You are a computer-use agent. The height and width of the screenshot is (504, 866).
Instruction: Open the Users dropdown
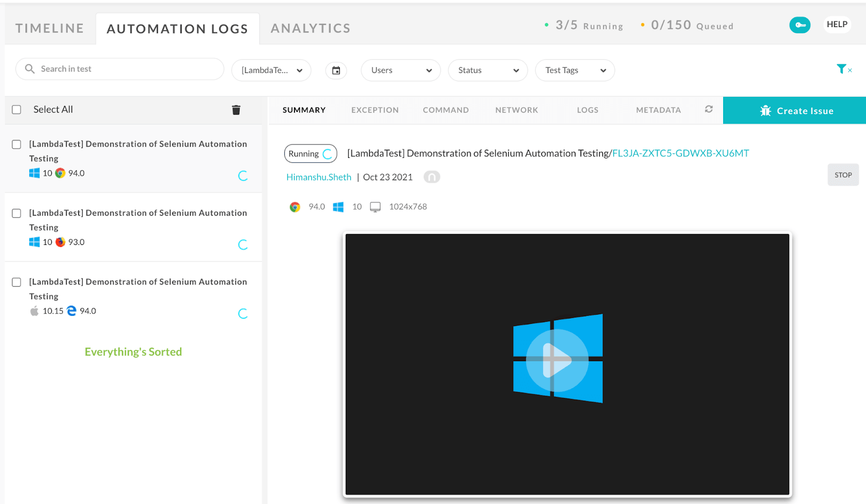click(x=400, y=70)
